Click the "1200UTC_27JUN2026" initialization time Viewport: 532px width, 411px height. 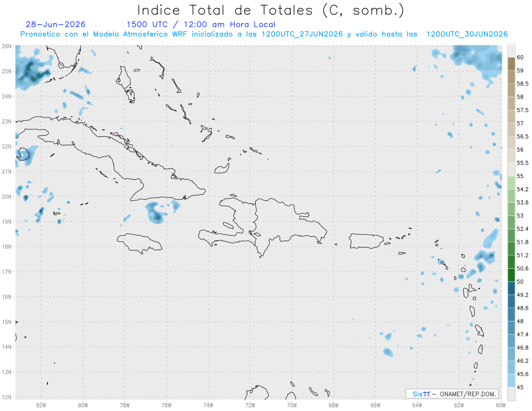tap(302, 34)
